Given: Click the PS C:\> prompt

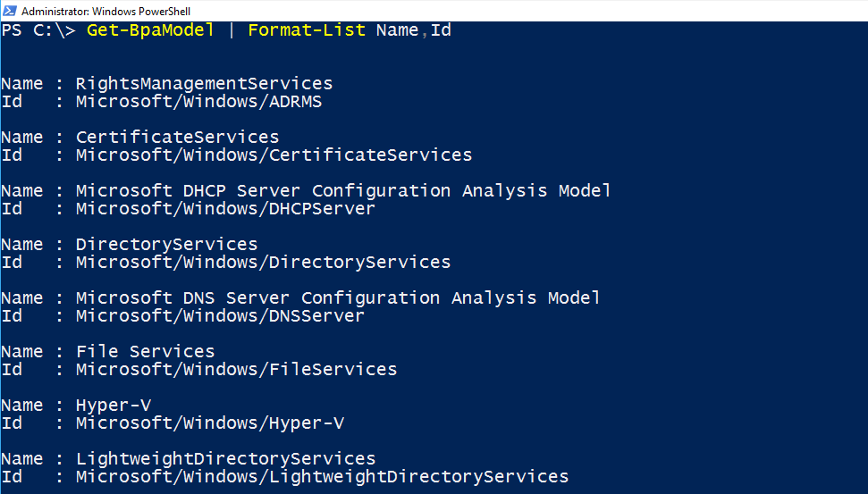Looking at the screenshot, I should [x=38, y=30].
